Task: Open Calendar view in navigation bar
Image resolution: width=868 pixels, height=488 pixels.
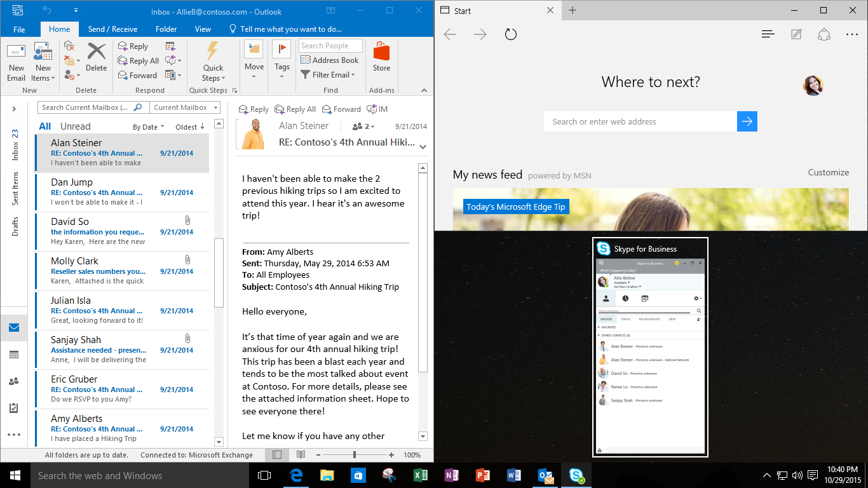Action: click(x=14, y=355)
